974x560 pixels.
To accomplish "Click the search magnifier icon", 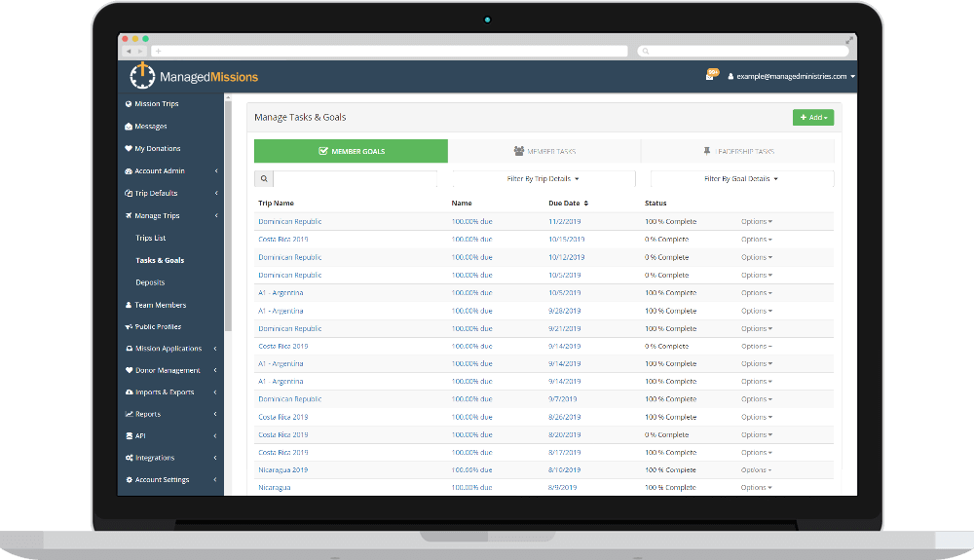I will (264, 179).
